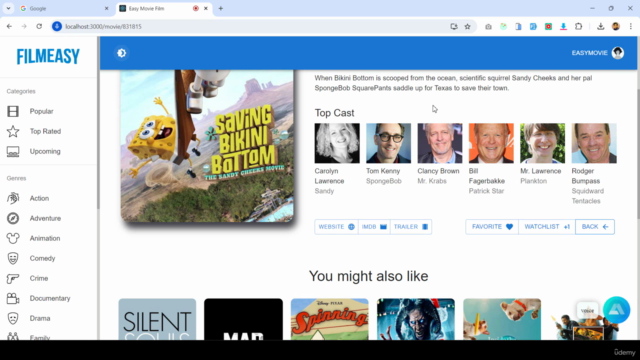Open the IMDB button
The height and width of the screenshot is (360, 640).
[374, 227]
